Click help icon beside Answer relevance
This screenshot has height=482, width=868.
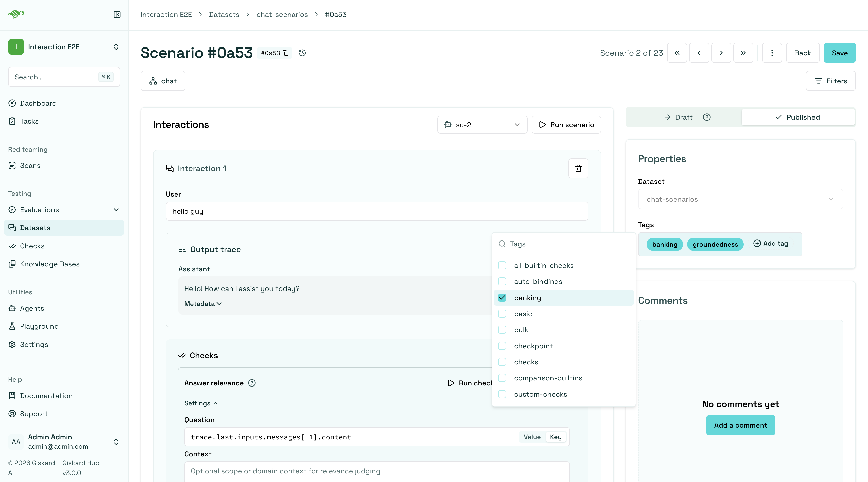pos(252,383)
